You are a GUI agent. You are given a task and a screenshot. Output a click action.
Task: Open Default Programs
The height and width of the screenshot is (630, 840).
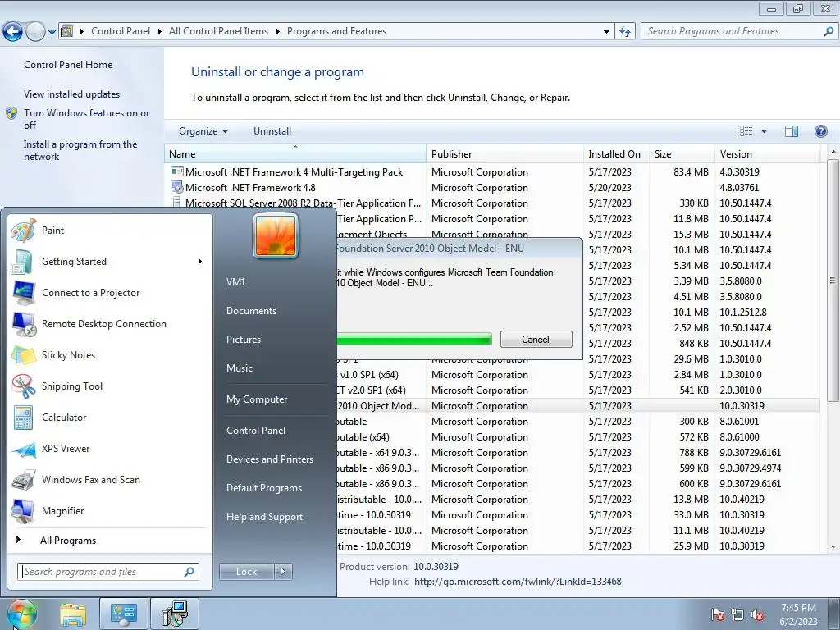coord(263,488)
